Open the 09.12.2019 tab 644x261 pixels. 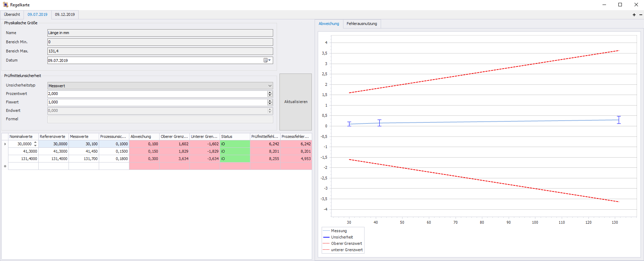pos(65,14)
